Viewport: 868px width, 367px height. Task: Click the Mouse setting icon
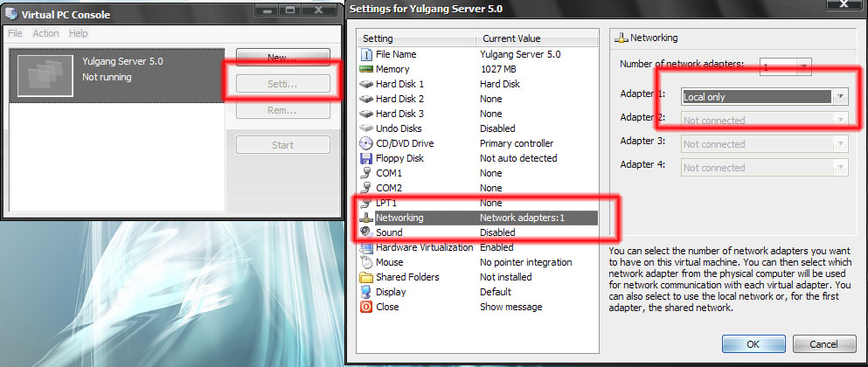(366, 262)
